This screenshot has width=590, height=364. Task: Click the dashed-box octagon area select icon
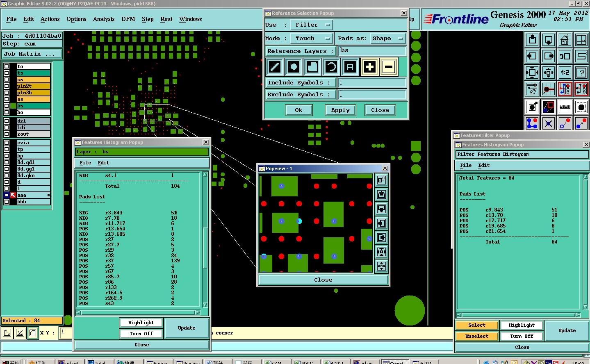(581, 107)
